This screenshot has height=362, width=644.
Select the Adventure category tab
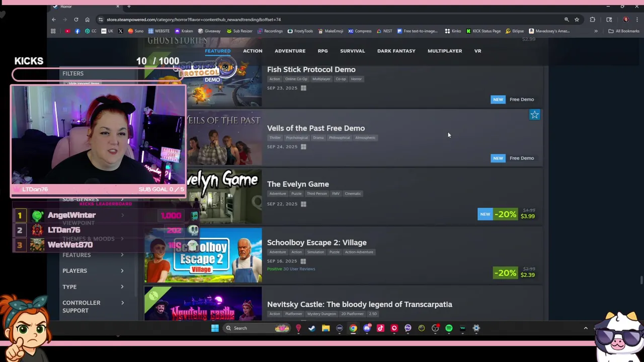tap(290, 51)
